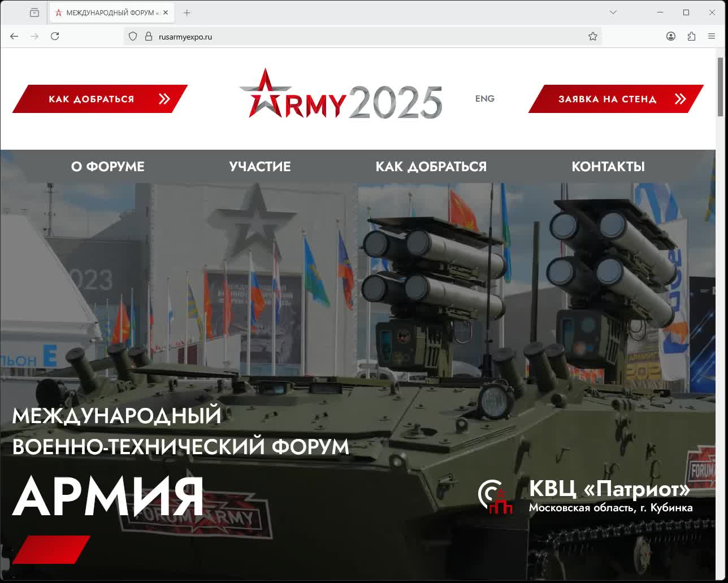Open a new tab with plus button

tap(187, 12)
